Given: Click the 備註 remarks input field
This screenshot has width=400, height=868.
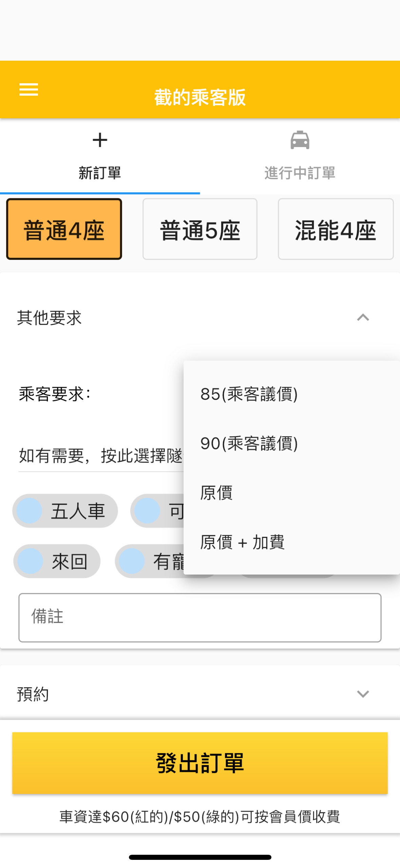Looking at the screenshot, I should point(200,617).
